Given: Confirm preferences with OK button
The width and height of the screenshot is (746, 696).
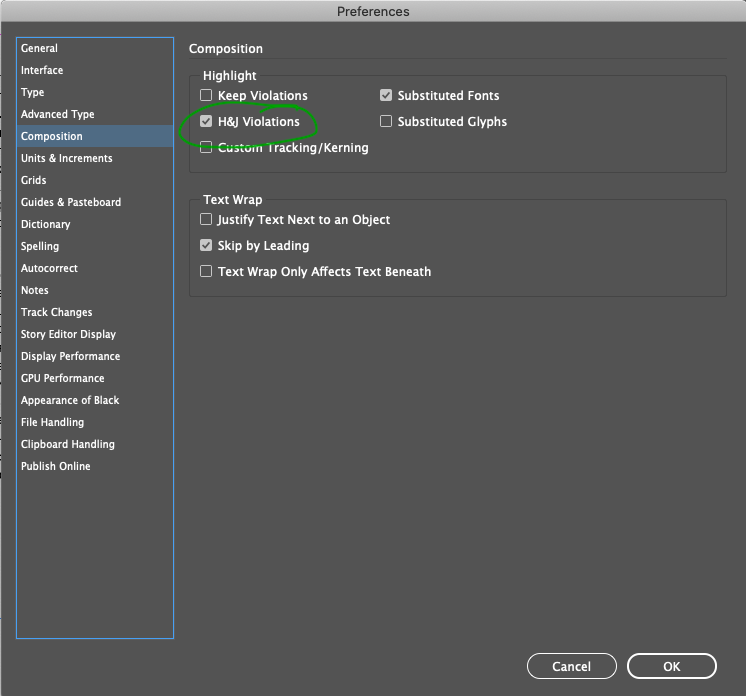Looking at the screenshot, I should 671,666.
